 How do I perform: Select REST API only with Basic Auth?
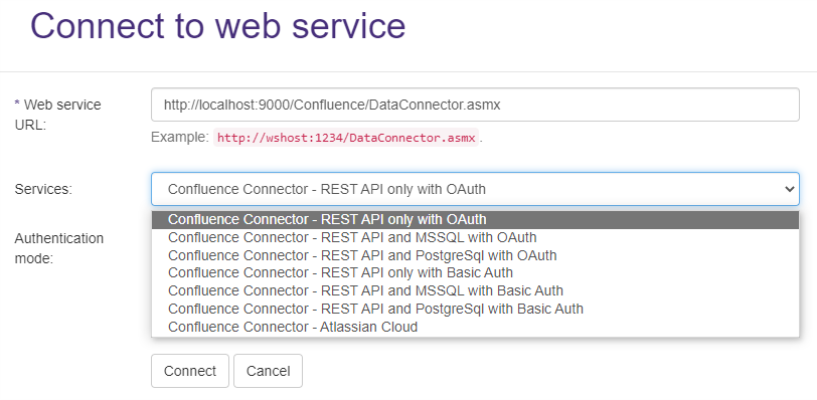pos(340,273)
